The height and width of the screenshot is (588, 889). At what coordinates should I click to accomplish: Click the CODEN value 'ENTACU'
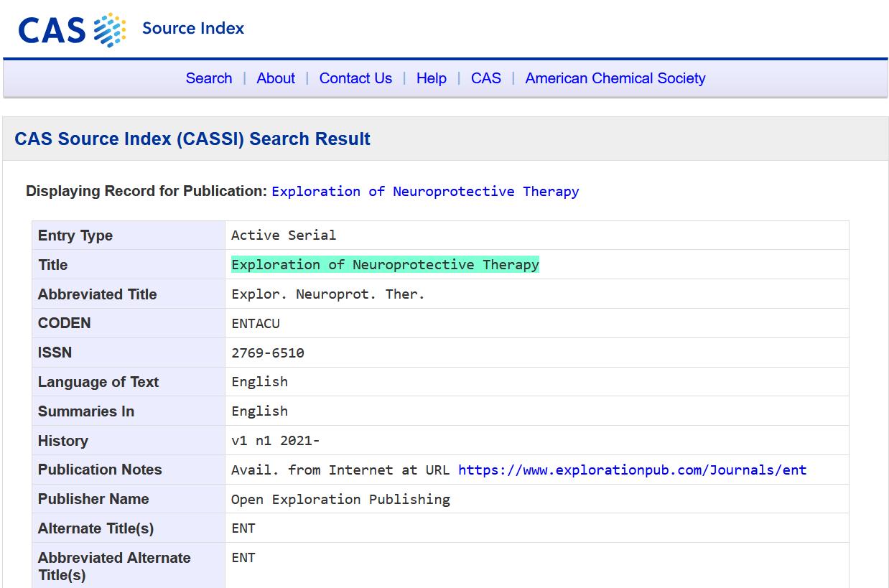[x=256, y=324]
